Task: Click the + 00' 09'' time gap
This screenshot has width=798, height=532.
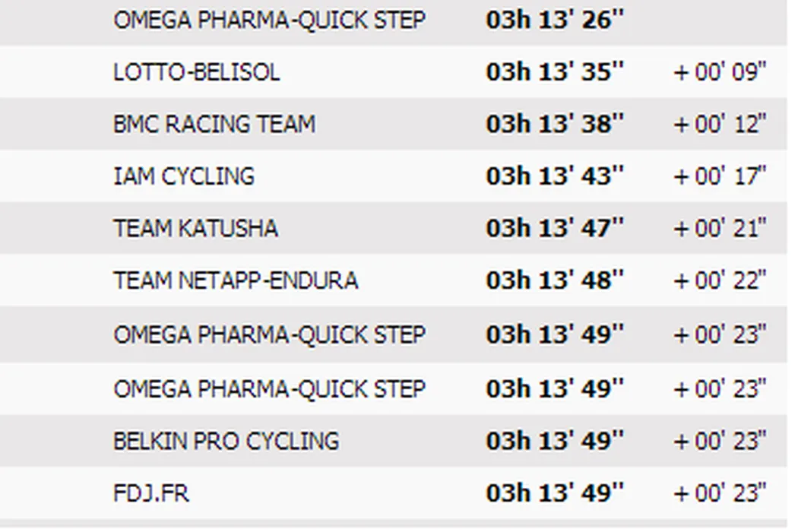Action: tap(720, 72)
